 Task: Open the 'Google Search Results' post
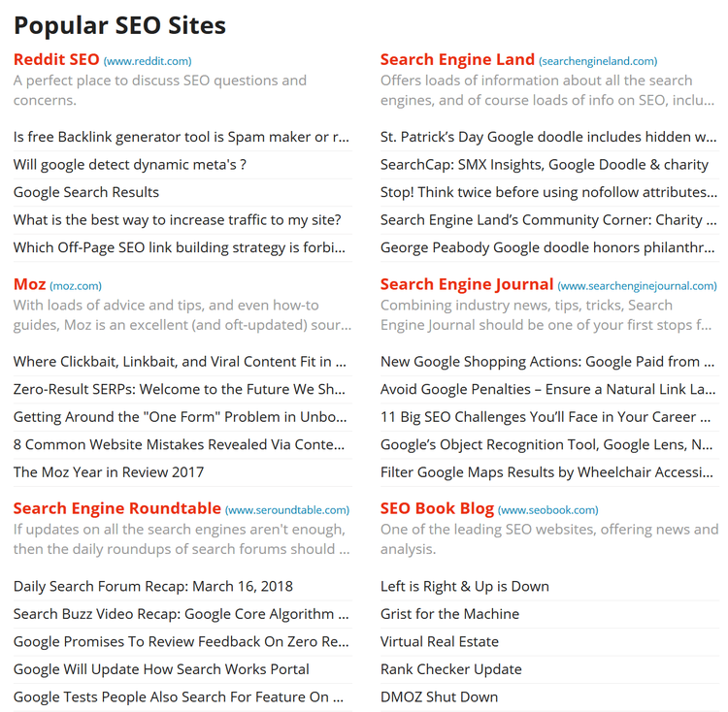(86, 192)
